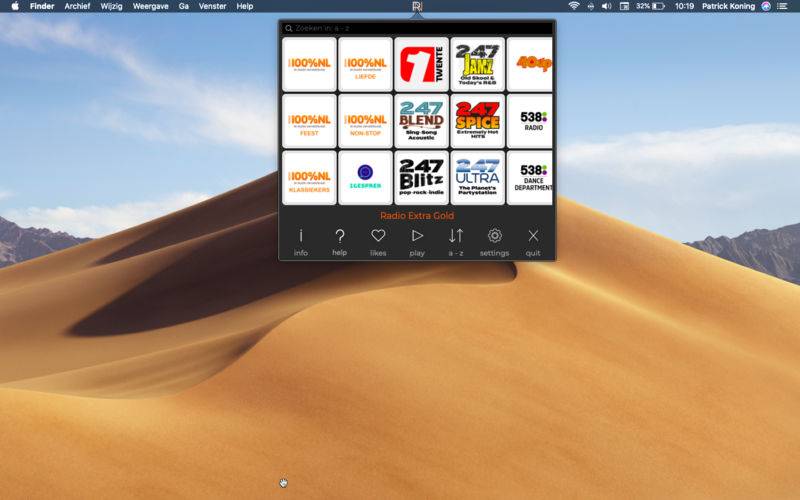Select the plain 100%NL station tile
Screen dimensions: 800x500
[x=309, y=64]
